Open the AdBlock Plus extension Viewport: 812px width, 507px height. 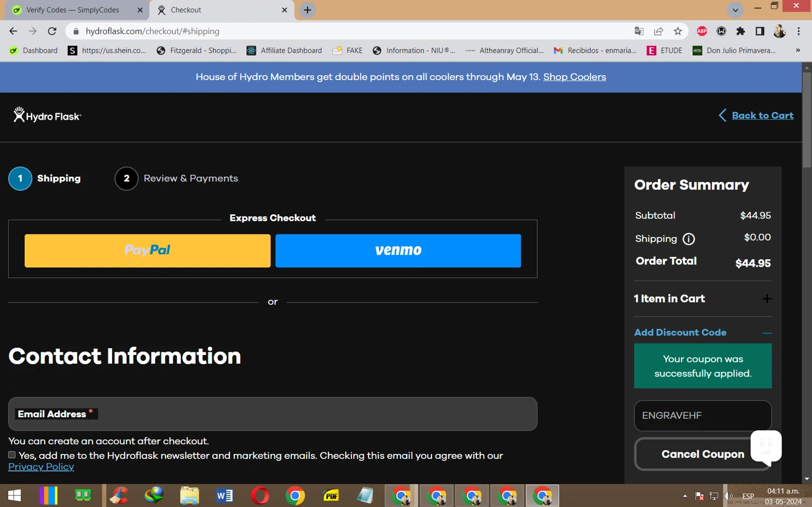[702, 31]
